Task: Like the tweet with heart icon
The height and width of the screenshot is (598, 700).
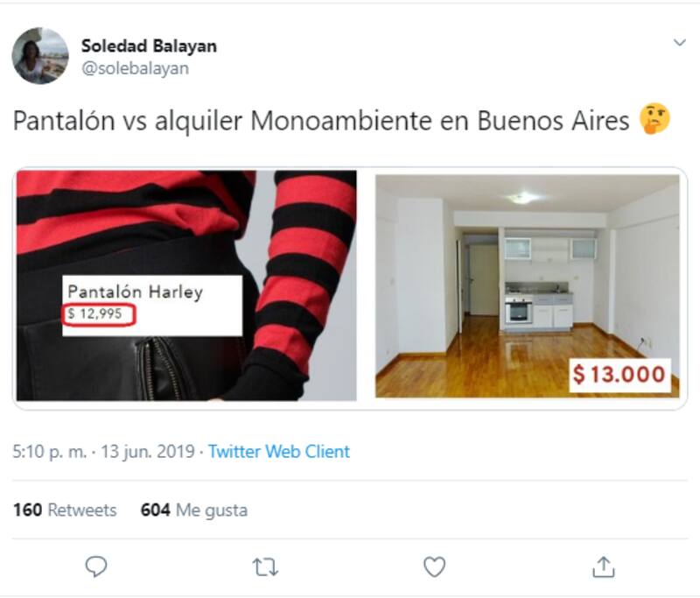Action: [x=434, y=566]
